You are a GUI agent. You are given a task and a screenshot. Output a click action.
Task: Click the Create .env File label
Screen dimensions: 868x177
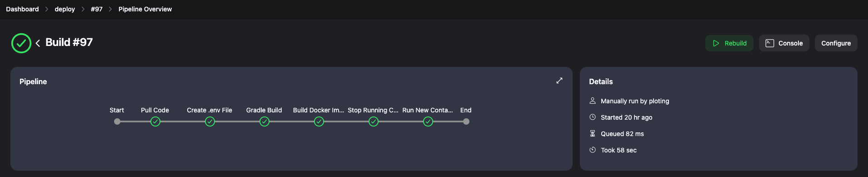pos(210,110)
